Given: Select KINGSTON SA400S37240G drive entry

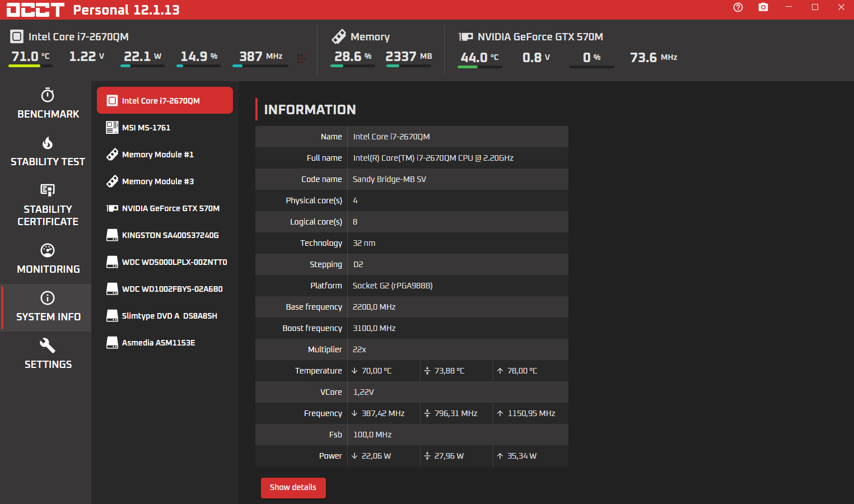Looking at the screenshot, I should [x=165, y=235].
